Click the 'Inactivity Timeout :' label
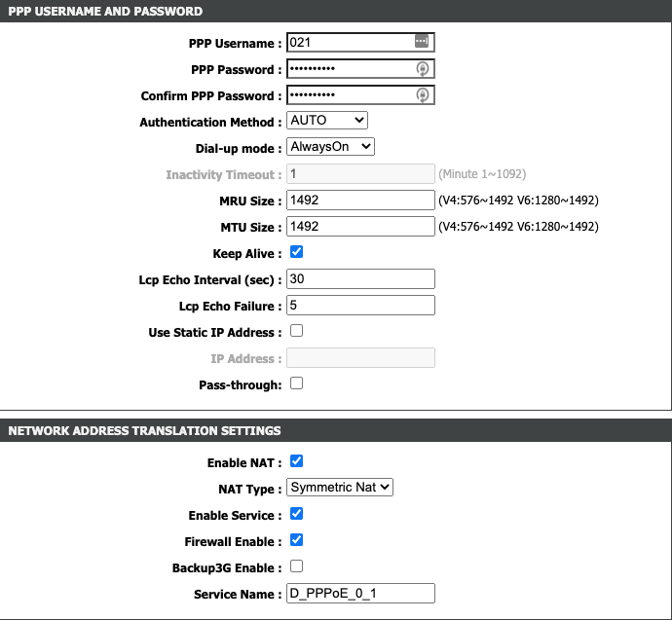 click(224, 174)
